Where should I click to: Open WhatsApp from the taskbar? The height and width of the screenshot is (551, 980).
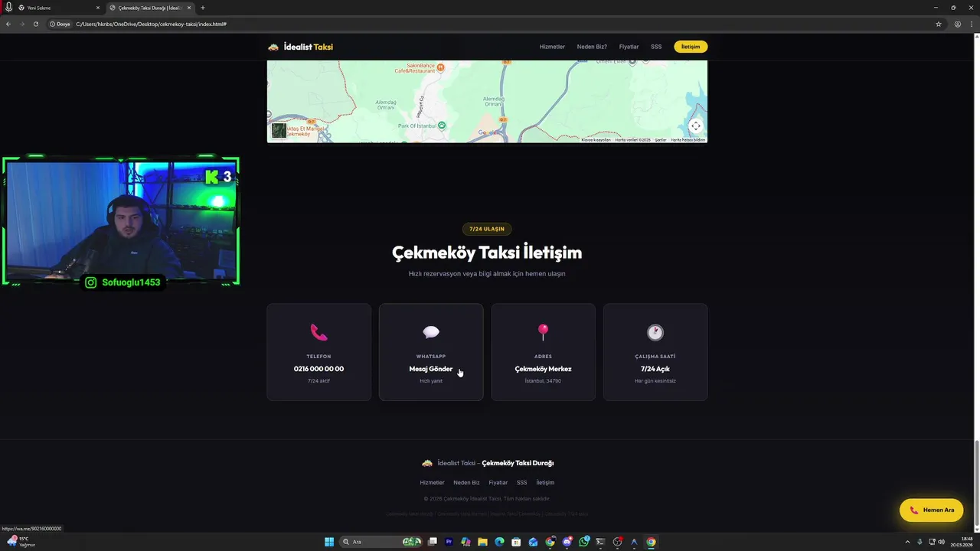coord(584,542)
